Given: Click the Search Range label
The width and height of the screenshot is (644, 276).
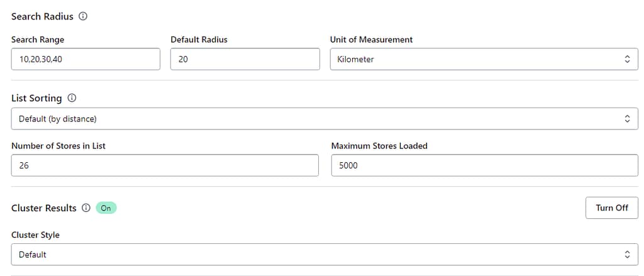Looking at the screenshot, I should [38, 40].
